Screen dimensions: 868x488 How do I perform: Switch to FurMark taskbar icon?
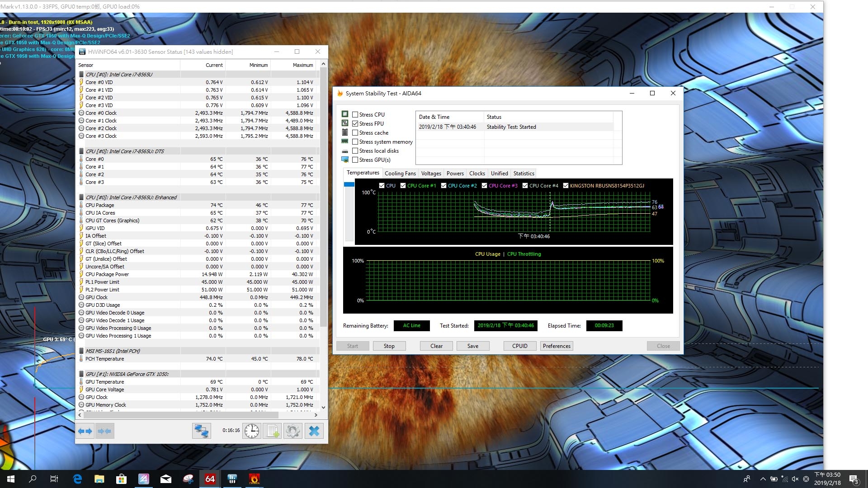click(254, 479)
